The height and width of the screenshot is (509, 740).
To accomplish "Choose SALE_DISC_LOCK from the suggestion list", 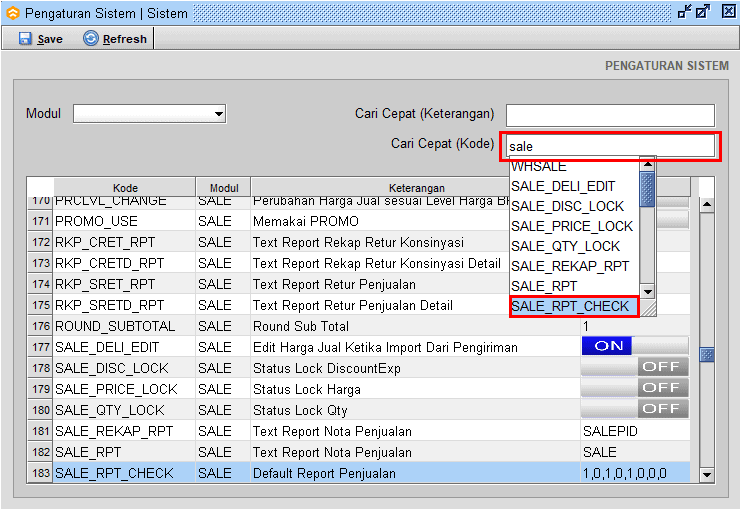I will tap(574, 206).
